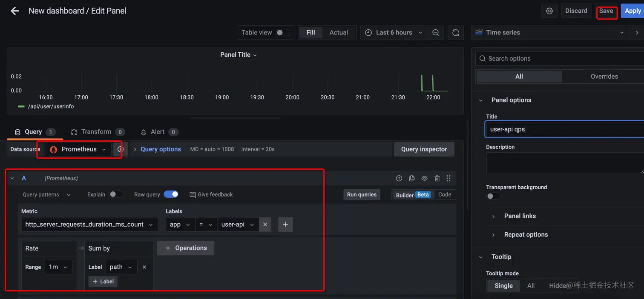
Task: Select All options tab
Action: [519, 77]
